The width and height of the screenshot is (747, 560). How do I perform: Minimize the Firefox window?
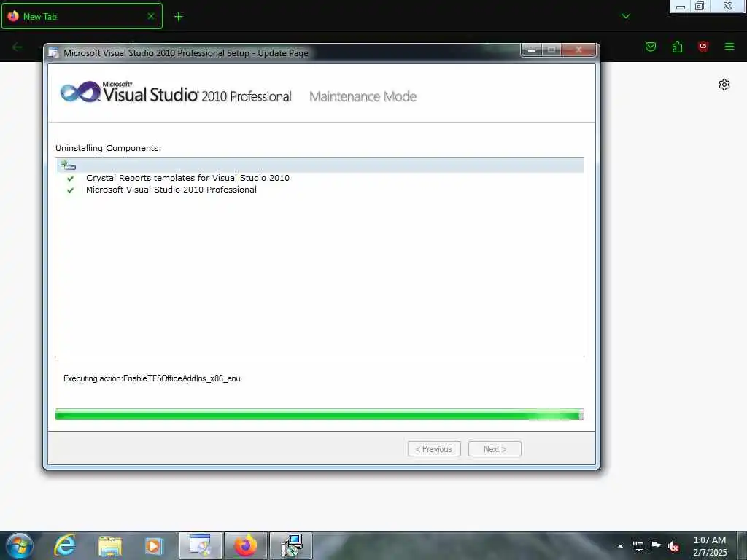[681, 6]
